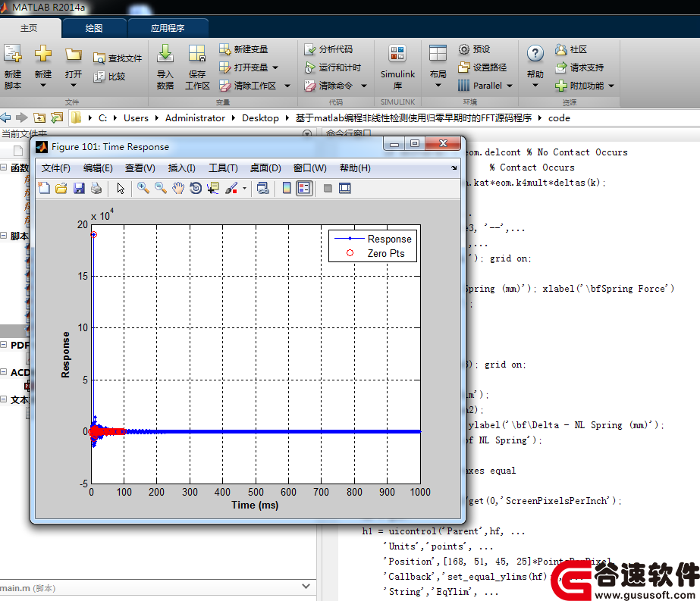
Task: Click the Open (打开) folder icon
Action: coord(74,54)
